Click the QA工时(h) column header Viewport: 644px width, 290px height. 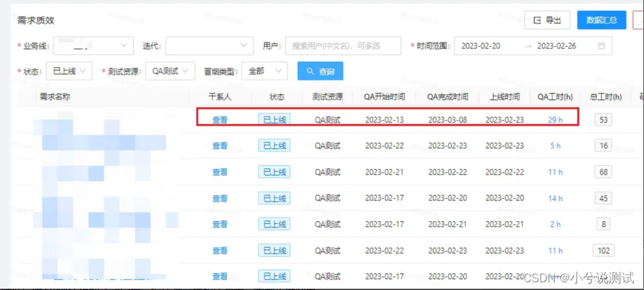555,97
